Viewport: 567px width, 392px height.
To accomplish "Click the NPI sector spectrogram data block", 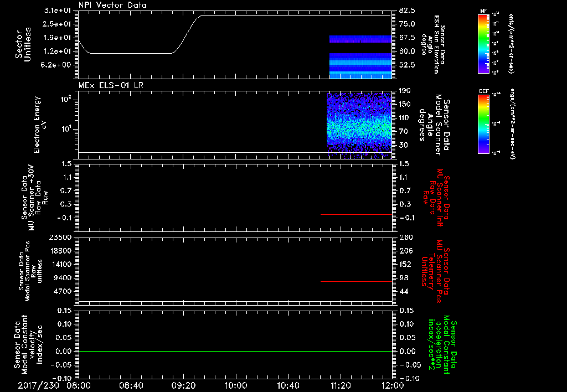I will (360, 57).
